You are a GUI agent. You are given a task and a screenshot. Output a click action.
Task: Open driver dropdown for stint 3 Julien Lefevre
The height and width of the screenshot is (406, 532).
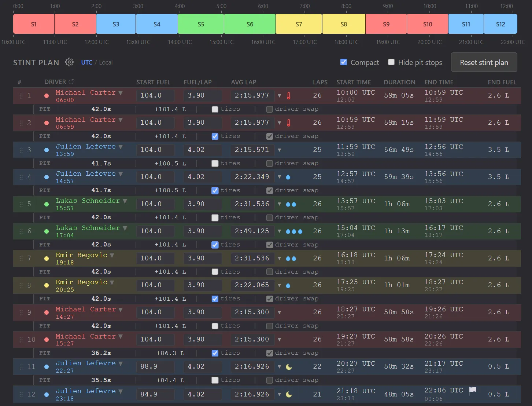[121, 147]
